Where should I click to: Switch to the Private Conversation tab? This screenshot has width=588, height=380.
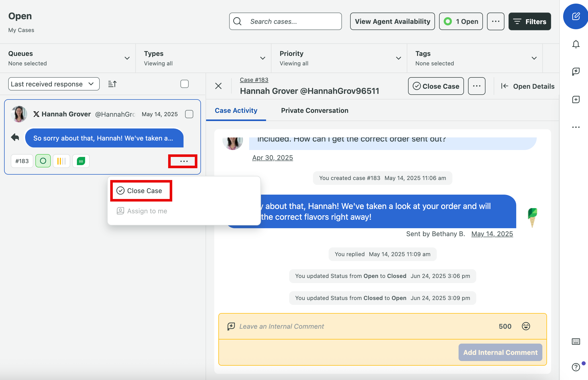pos(315,111)
